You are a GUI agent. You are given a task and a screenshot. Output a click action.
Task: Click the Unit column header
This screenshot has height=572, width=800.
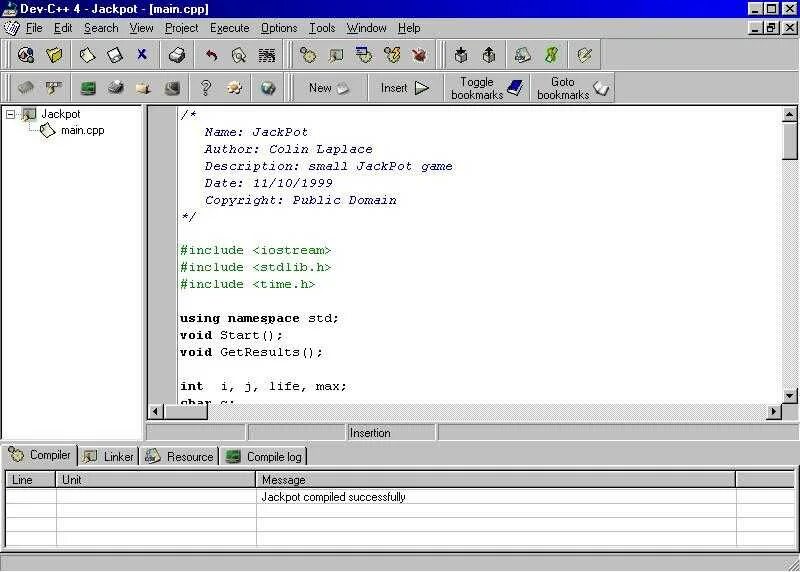[x=156, y=480]
